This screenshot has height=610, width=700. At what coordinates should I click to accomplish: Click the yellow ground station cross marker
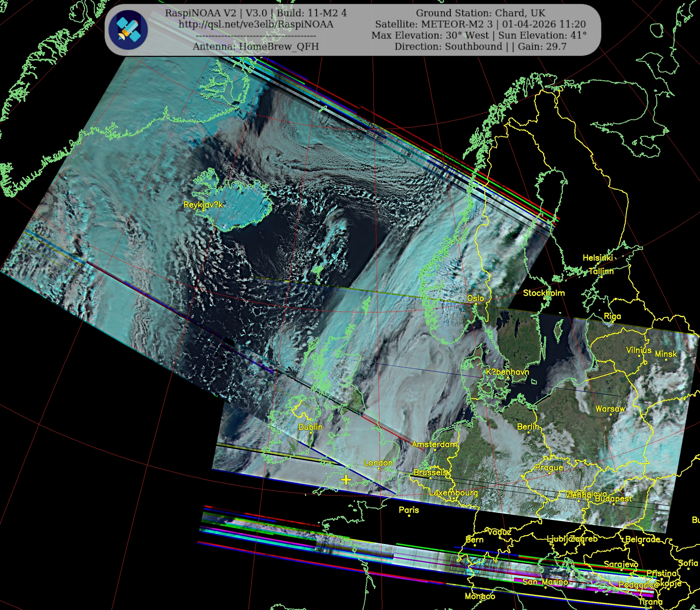click(x=346, y=480)
